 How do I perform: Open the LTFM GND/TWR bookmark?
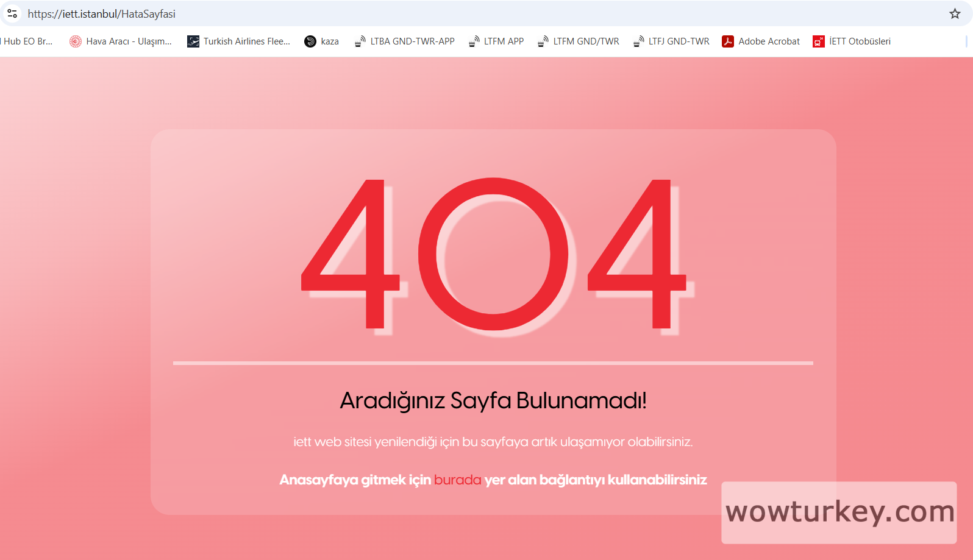coord(579,41)
